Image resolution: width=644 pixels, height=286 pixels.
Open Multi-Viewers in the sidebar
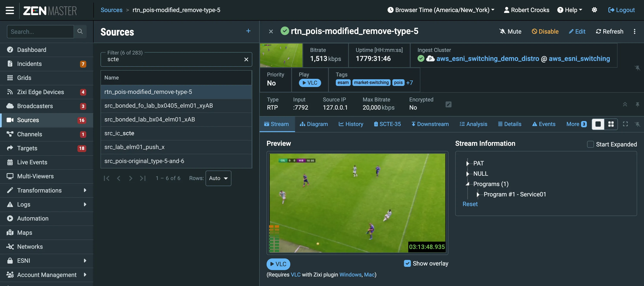[47, 176]
